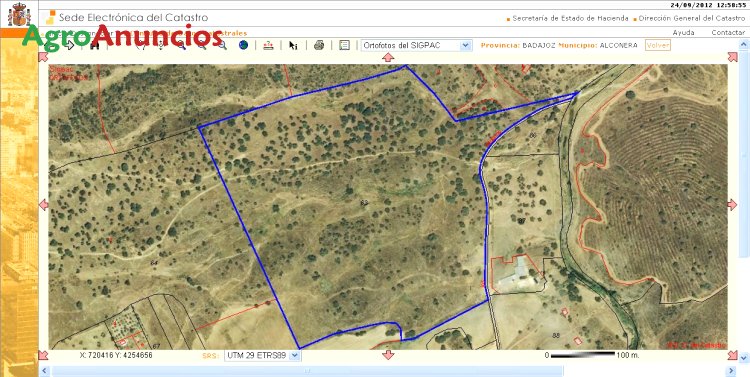Open the UTM 29 ETRS89 dropdown
Viewport: 750px width, 377px height.
coord(263,355)
